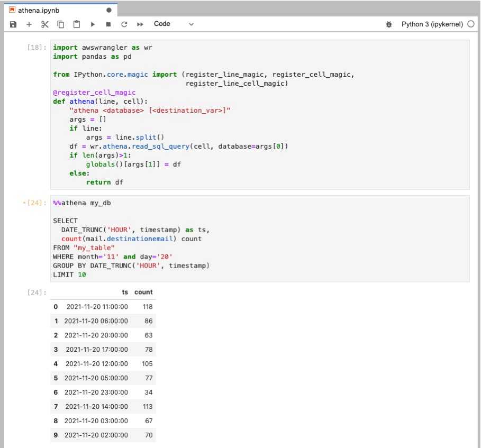This screenshot has height=448, width=481.
Task: Click the Save notebook icon
Action: click(13, 24)
